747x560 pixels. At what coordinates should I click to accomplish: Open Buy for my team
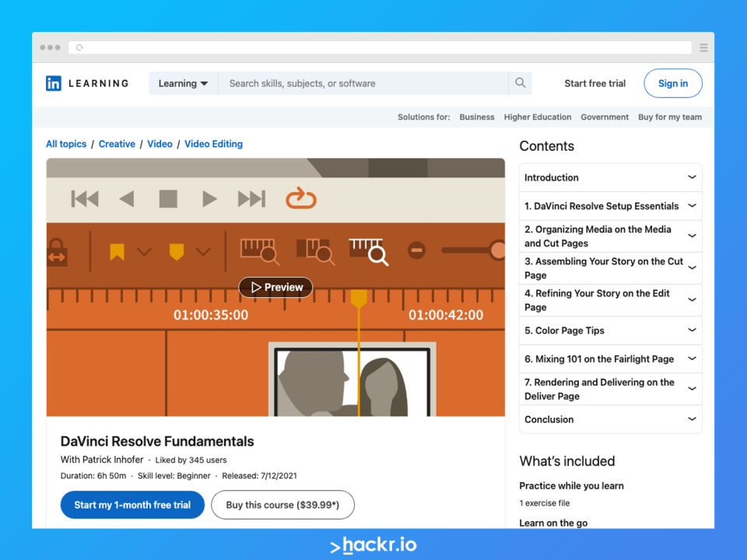point(670,117)
